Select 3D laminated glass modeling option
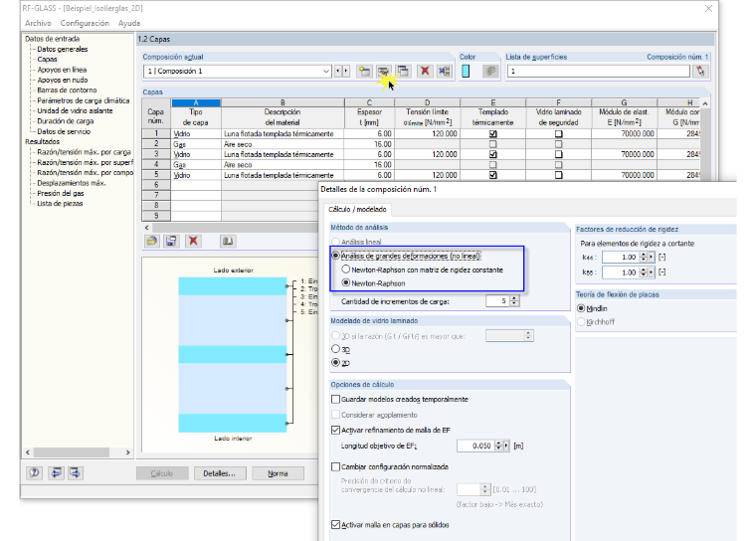This screenshot has width=756, height=541. [x=335, y=349]
